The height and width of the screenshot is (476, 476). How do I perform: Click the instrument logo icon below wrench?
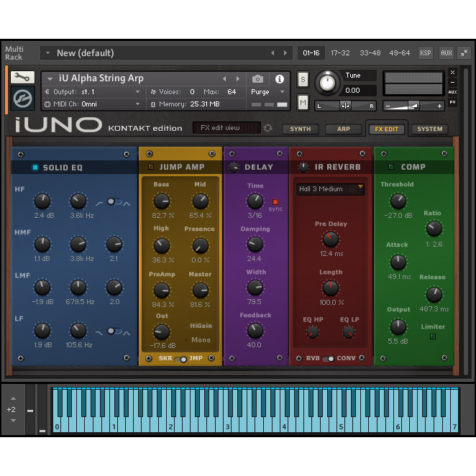pyautogui.click(x=22, y=99)
